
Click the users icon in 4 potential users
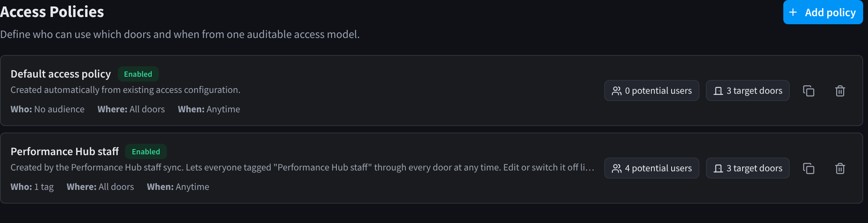point(617,168)
